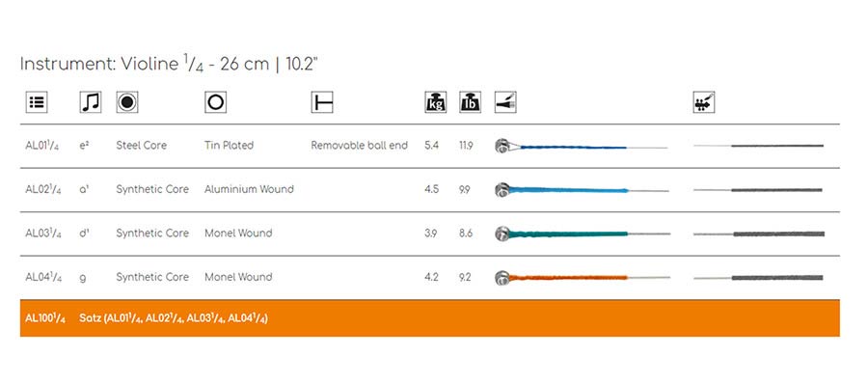The width and height of the screenshot is (868, 385).
Task: Select the AL01 1/4 e-string row
Action: coord(429,146)
